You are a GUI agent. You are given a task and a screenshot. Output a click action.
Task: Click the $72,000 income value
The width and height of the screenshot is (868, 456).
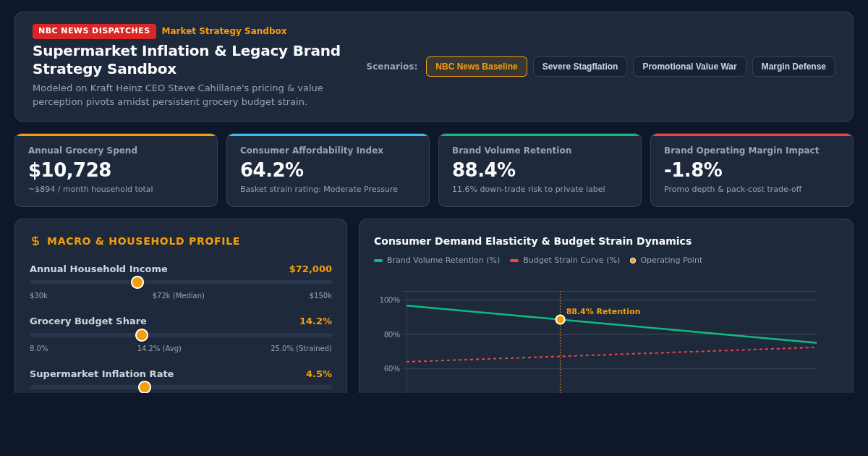310,269
